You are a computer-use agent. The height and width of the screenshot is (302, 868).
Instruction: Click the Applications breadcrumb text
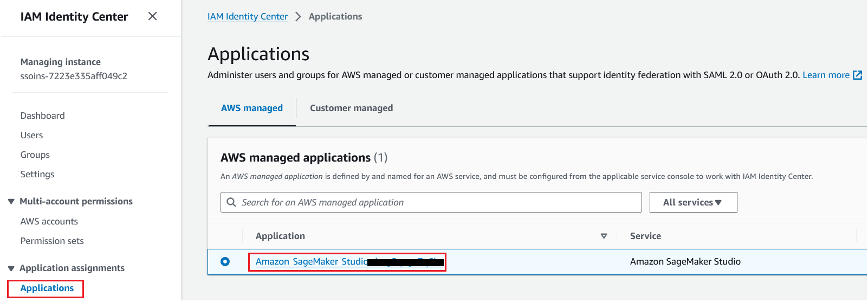tap(335, 16)
